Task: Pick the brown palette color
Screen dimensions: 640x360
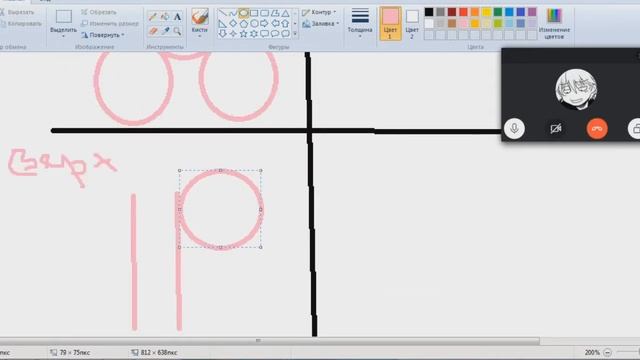Action: tap(452, 24)
